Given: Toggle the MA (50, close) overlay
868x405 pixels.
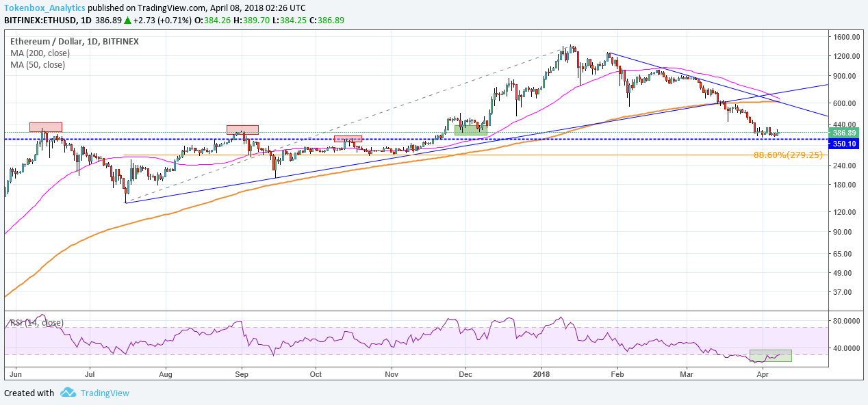Looking at the screenshot, I should pyautogui.click(x=38, y=64).
